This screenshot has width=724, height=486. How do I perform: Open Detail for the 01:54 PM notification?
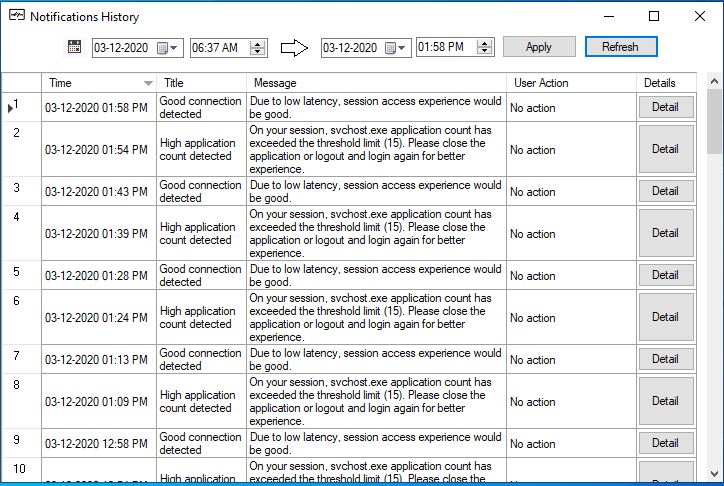[x=665, y=149]
